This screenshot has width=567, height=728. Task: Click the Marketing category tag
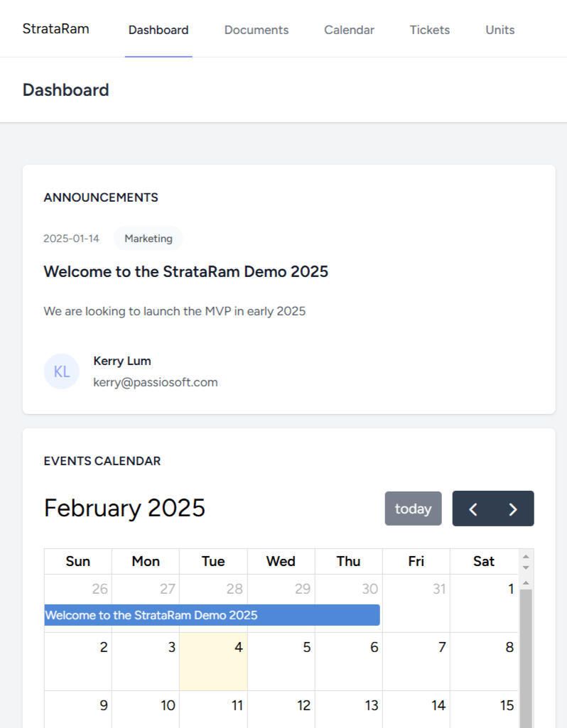148,239
